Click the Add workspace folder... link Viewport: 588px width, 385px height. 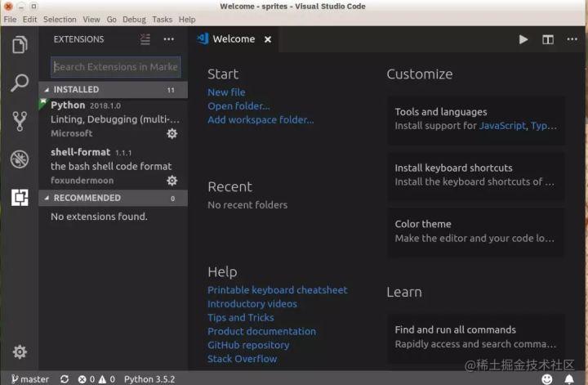[x=261, y=119]
